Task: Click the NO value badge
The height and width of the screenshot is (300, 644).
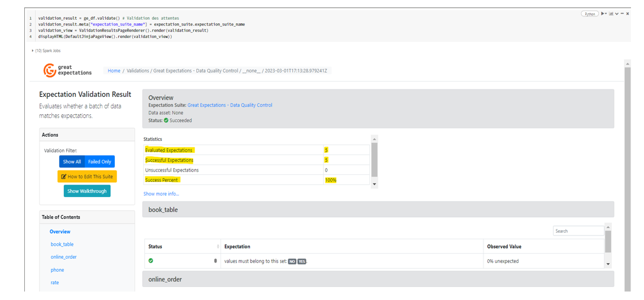Action: [x=292, y=261]
